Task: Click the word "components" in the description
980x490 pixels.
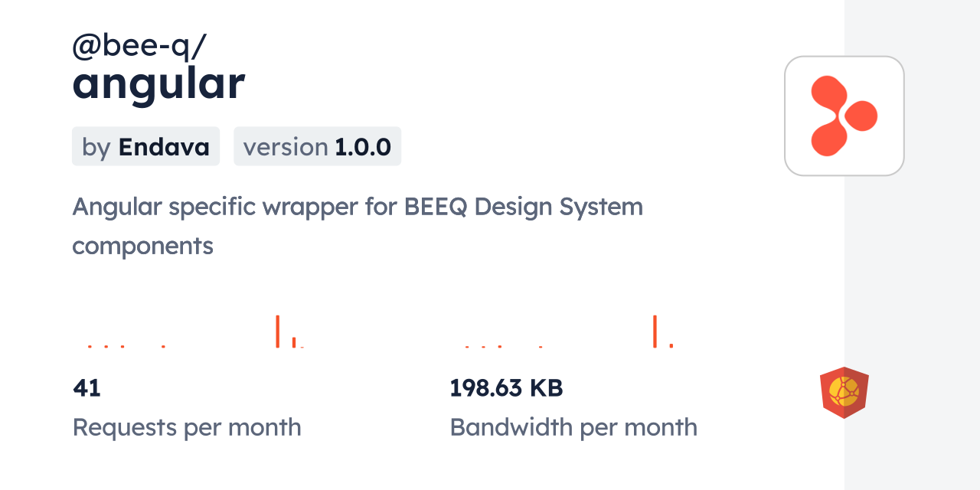Action: (x=142, y=246)
